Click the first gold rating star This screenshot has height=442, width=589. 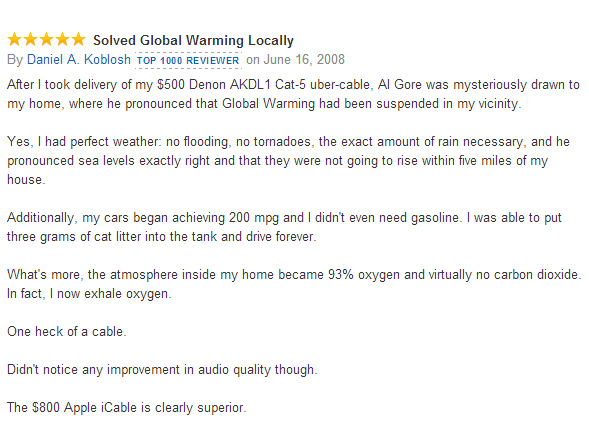[x=15, y=39]
